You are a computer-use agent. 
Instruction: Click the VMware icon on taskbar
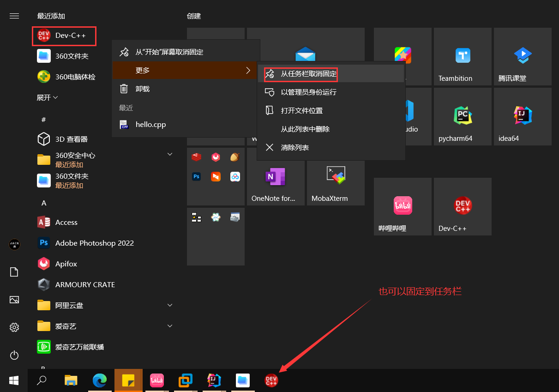(x=186, y=380)
